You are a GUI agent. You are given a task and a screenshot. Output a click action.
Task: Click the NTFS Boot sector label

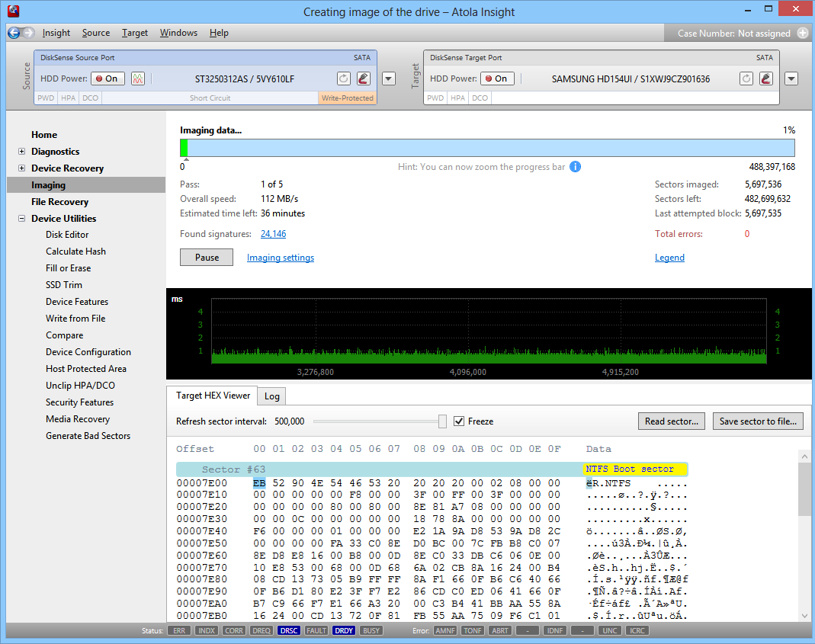[x=635, y=469]
